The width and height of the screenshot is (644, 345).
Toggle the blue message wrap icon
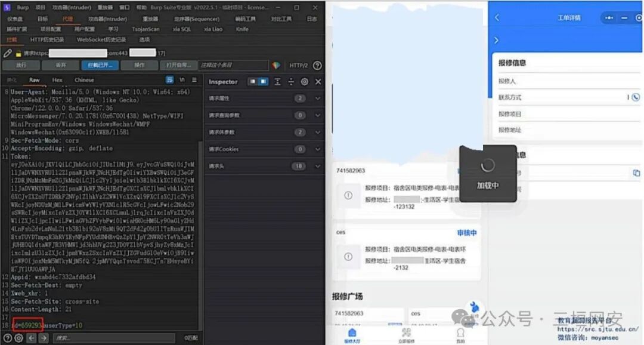coord(169,80)
